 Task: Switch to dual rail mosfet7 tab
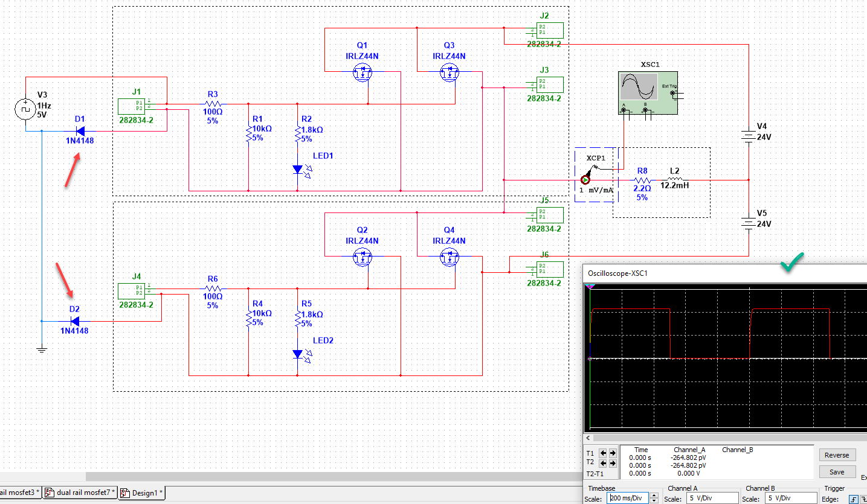click(x=80, y=493)
